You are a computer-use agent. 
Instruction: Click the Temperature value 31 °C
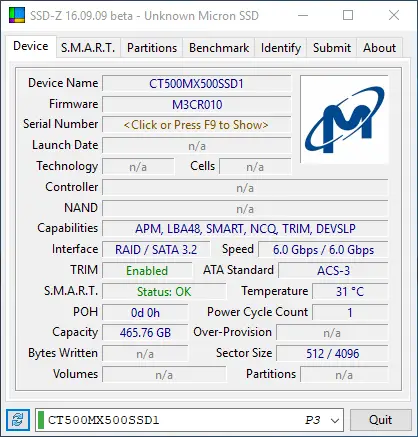[x=350, y=292]
